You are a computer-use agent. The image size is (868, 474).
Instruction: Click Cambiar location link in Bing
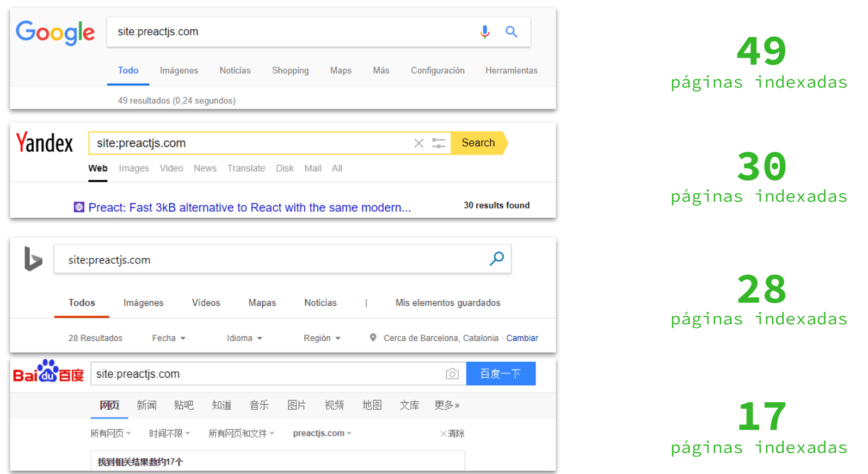(522, 338)
